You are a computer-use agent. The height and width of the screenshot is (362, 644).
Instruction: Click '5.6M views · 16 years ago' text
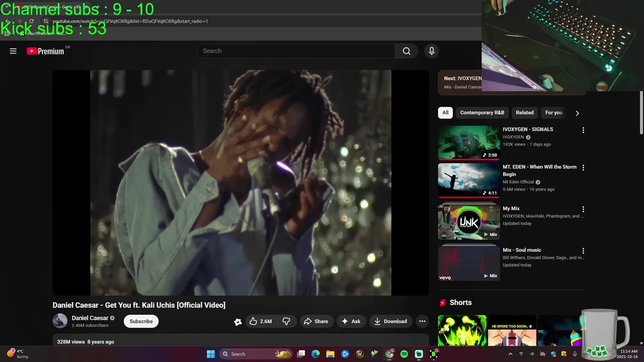[528, 190]
